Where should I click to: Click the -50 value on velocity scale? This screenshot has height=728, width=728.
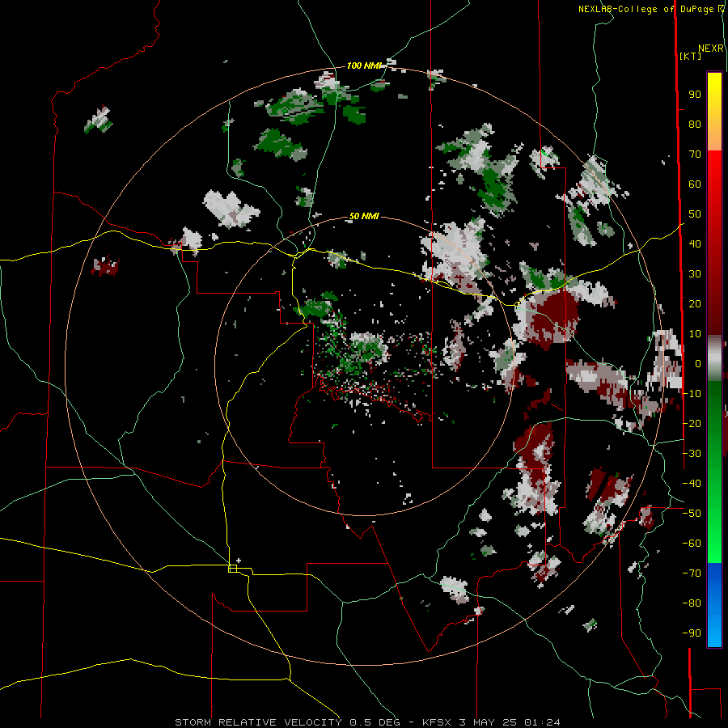[x=692, y=513]
